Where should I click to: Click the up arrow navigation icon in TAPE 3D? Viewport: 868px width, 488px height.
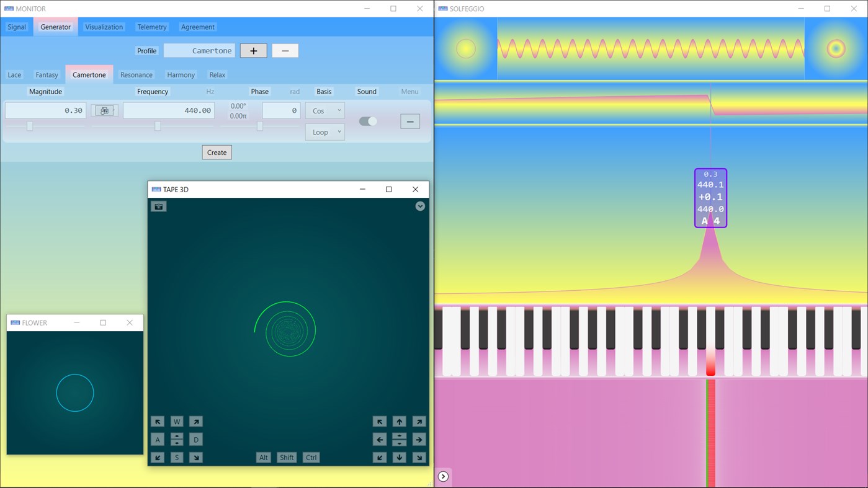coord(399,421)
